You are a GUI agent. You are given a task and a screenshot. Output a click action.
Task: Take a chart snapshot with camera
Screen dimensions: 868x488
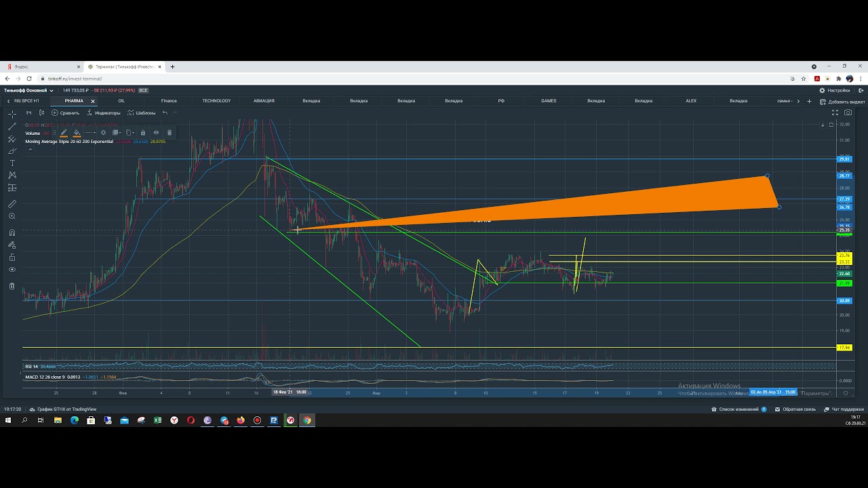[848, 113]
